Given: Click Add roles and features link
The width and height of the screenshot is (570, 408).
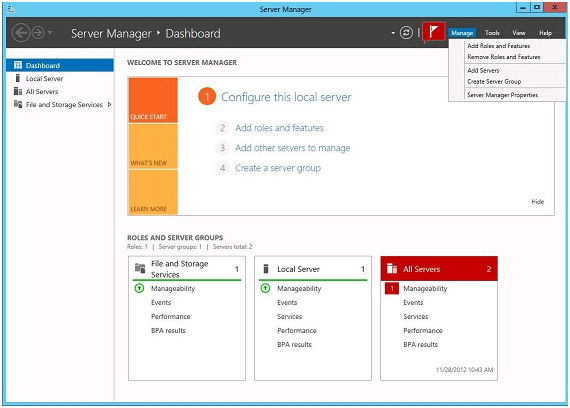Looking at the screenshot, I should pos(279,128).
